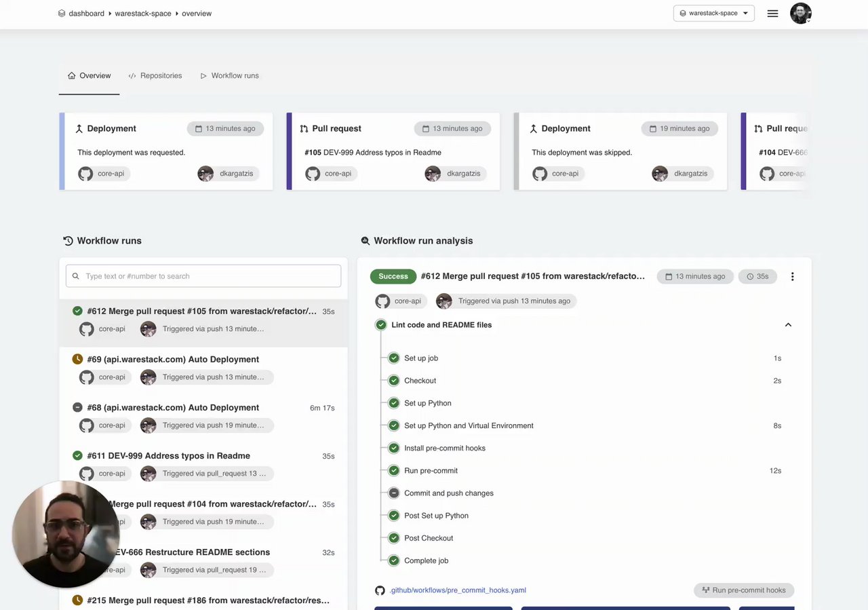Viewport: 868px width, 610px height.
Task: Click 'Triggered via pull_request 13' chip of run #611
Action: [207, 474]
